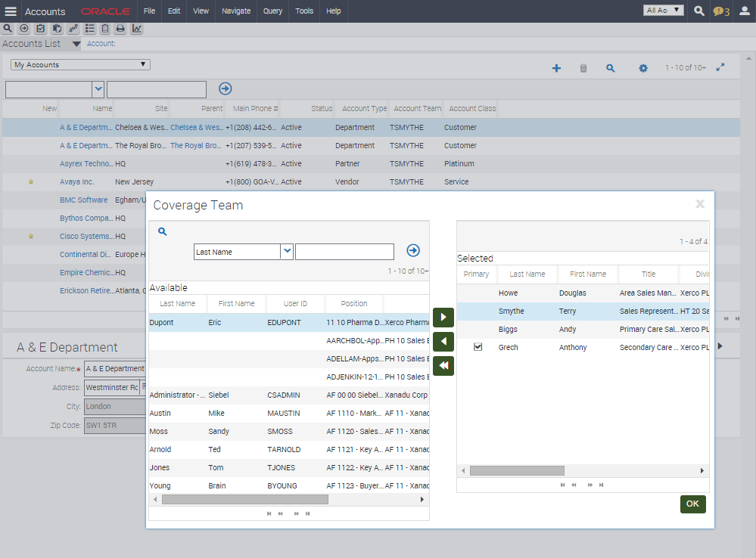This screenshot has height=558, width=756.
Task: Click the printer toolbar icon
Action: [x=120, y=29]
